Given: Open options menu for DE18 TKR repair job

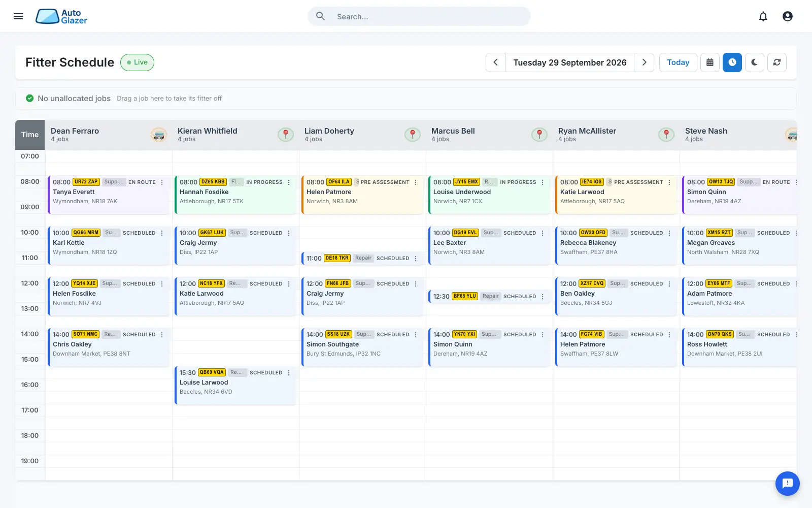Looking at the screenshot, I should [416, 259].
